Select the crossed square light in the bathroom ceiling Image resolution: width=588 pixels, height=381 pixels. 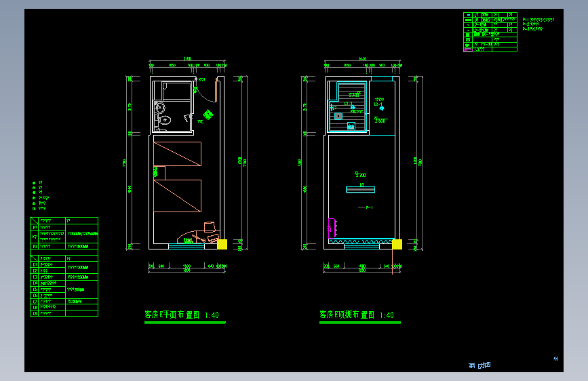(351, 126)
